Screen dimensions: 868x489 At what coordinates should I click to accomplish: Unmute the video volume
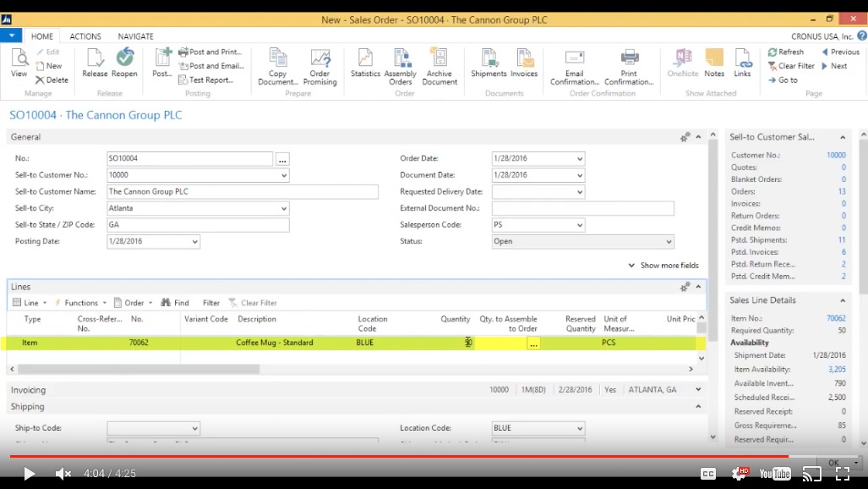point(63,474)
